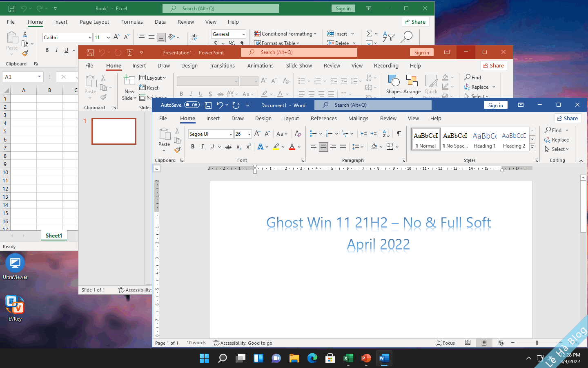588x368 pixels.
Task: Toggle Show/Hide paragraph marks in Word
Action: (399, 134)
